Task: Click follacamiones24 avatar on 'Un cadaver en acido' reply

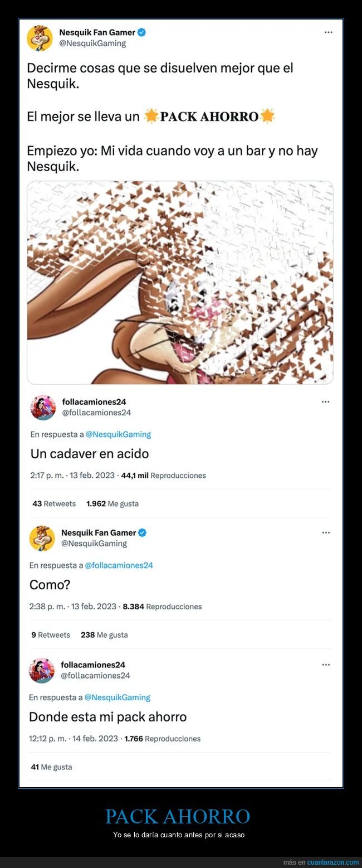Action: pyautogui.click(x=43, y=407)
